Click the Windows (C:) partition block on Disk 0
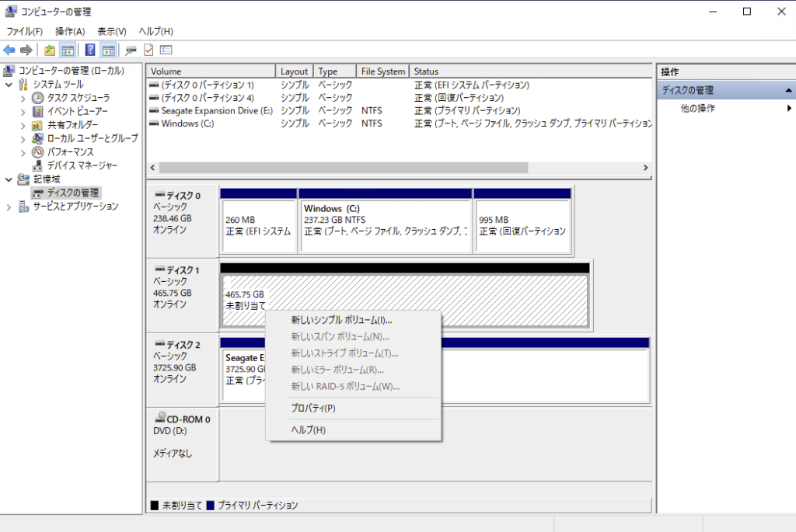 385,221
